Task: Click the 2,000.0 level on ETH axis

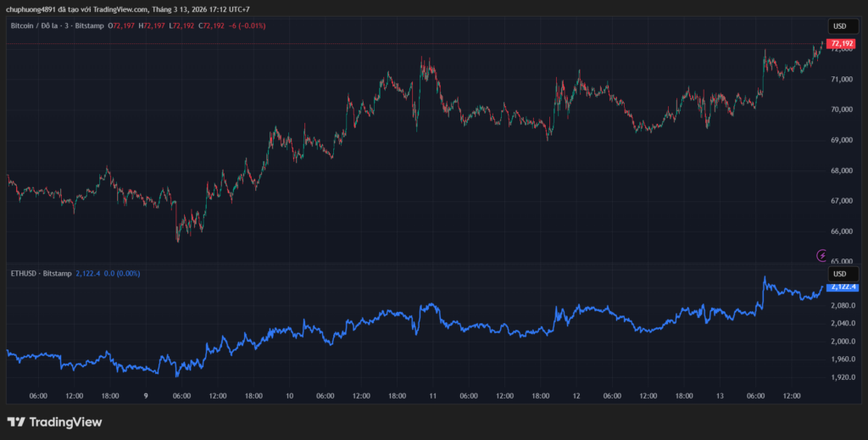Action: pyautogui.click(x=842, y=342)
